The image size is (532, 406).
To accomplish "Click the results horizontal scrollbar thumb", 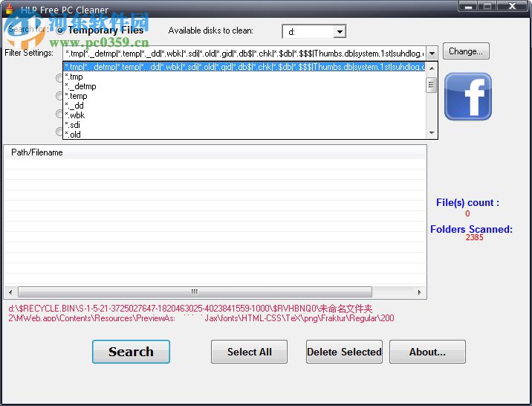I will click(x=195, y=292).
